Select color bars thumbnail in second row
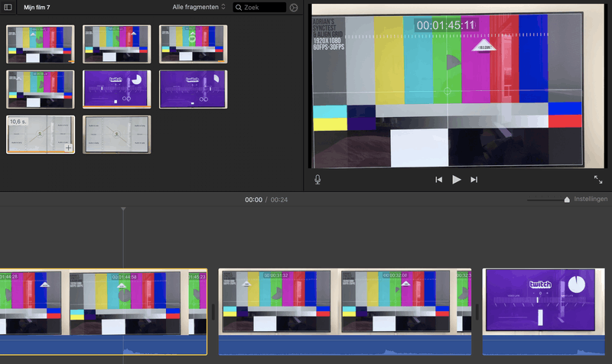Viewport: 612px width, 364px height. 41,89
